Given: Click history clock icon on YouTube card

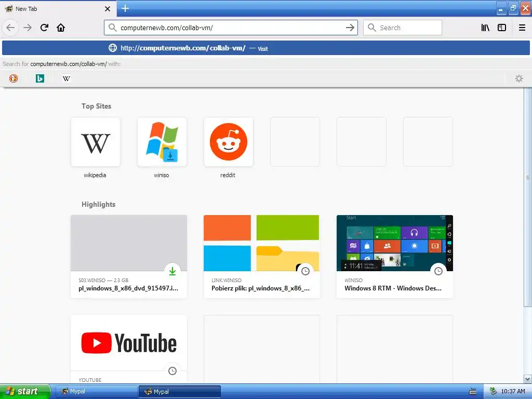Looking at the screenshot, I should point(172,371).
